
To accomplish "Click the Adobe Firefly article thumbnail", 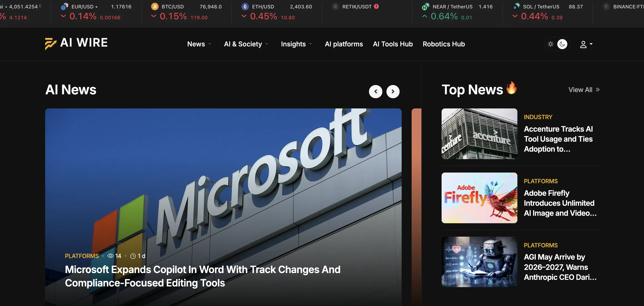I will click(479, 198).
